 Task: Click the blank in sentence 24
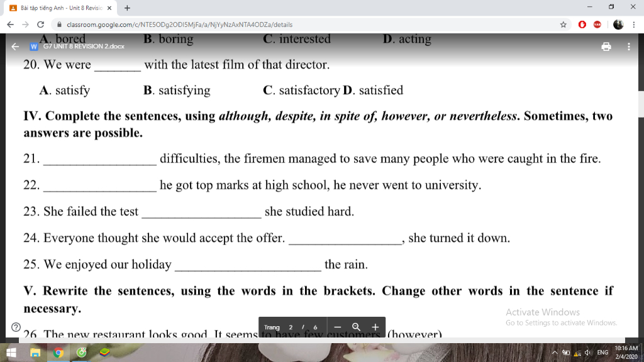click(x=345, y=241)
